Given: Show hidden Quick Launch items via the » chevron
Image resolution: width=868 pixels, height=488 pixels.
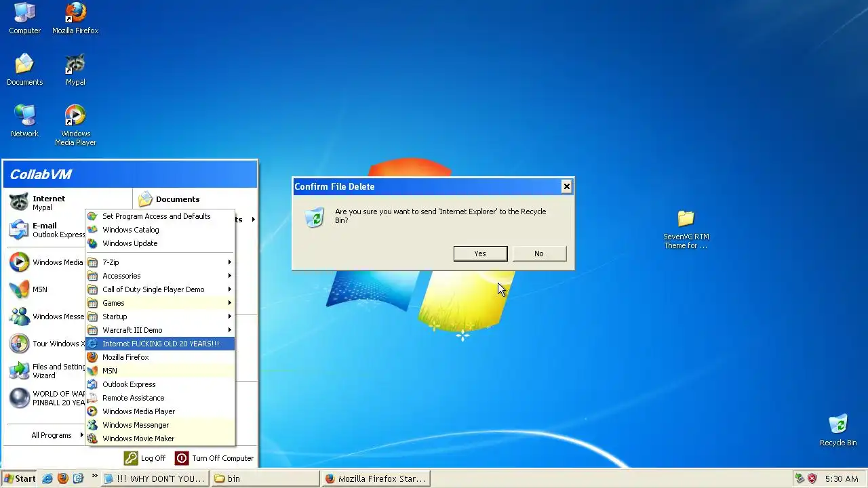Looking at the screenshot, I should tap(94, 476).
